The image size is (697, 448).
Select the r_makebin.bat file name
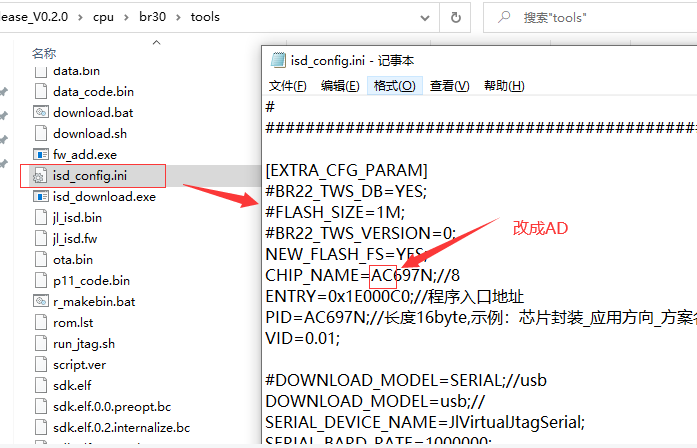tap(94, 302)
